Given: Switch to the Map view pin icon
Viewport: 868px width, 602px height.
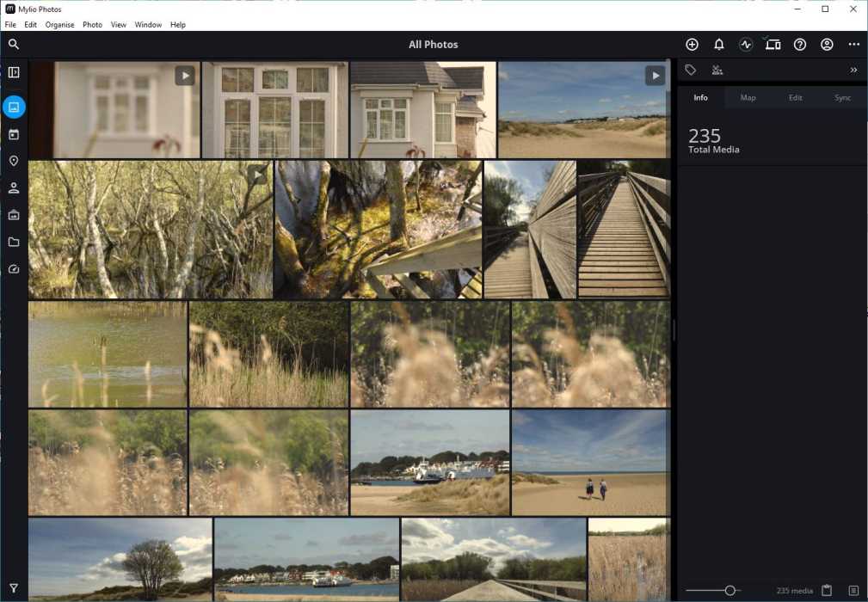Looking at the screenshot, I should [x=14, y=162].
